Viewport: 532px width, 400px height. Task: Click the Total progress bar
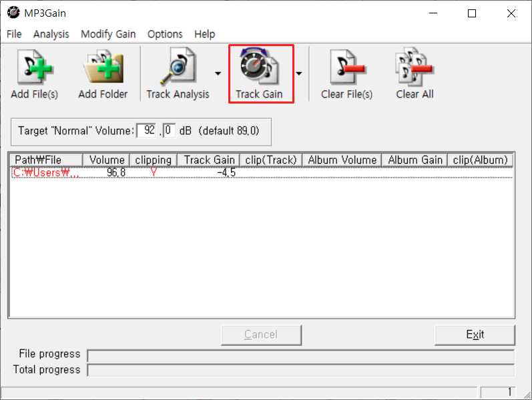coord(300,370)
